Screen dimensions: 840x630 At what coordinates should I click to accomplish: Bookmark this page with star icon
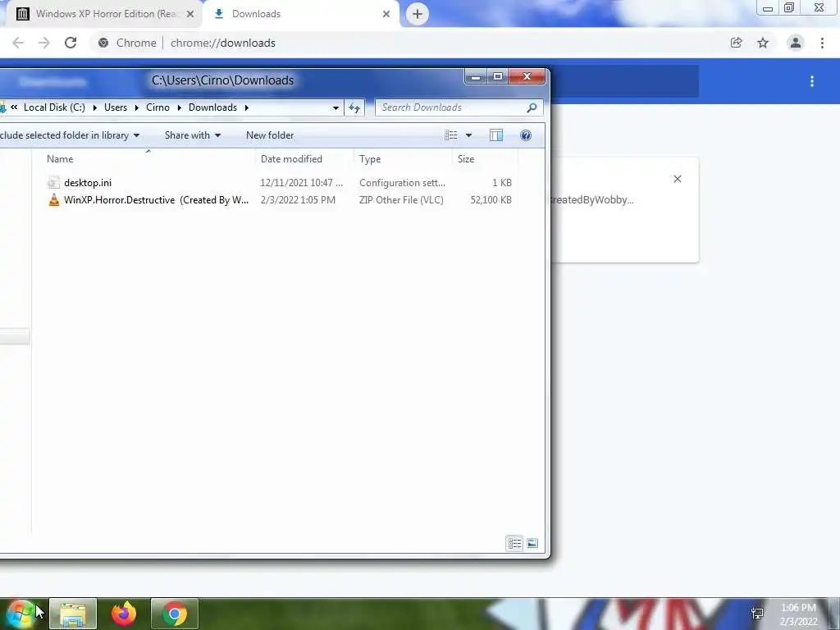tap(763, 43)
